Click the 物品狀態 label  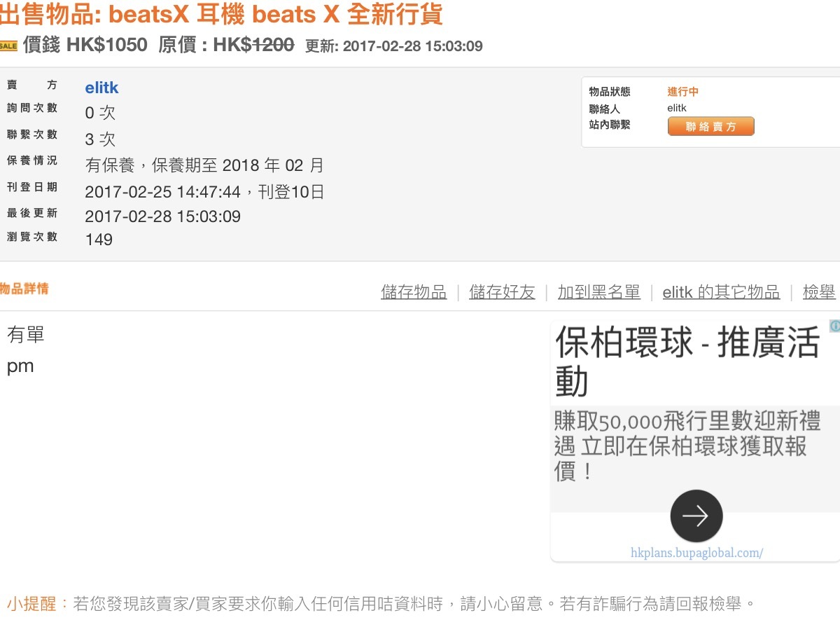click(610, 92)
